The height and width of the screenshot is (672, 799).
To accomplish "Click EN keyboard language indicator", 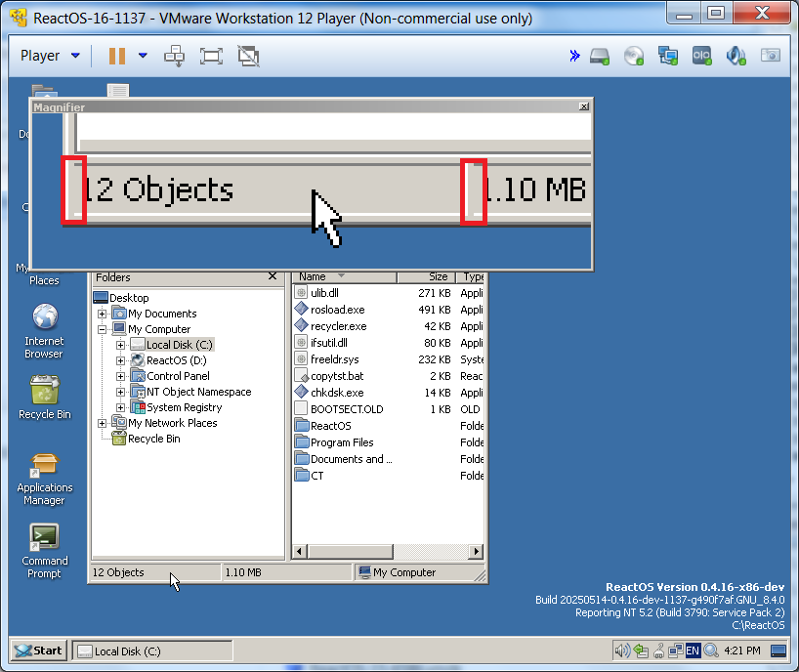I will coord(693,651).
